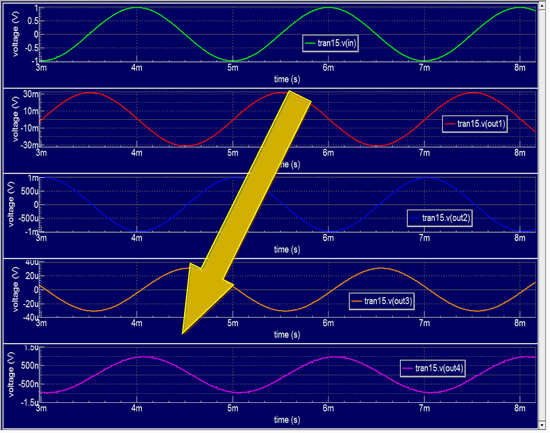Click the orange line sample in v(out3) legend
Screen dimensions: 550x433
[x=357, y=301]
